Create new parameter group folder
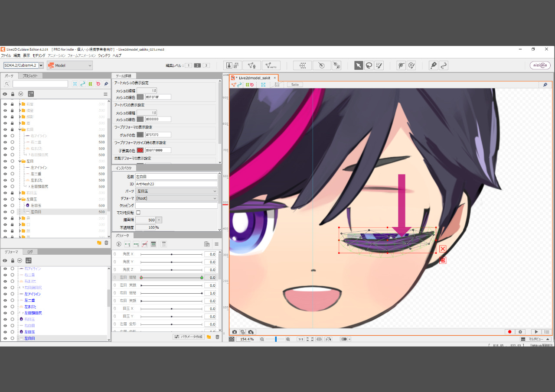555x392 pixels. tap(209, 337)
